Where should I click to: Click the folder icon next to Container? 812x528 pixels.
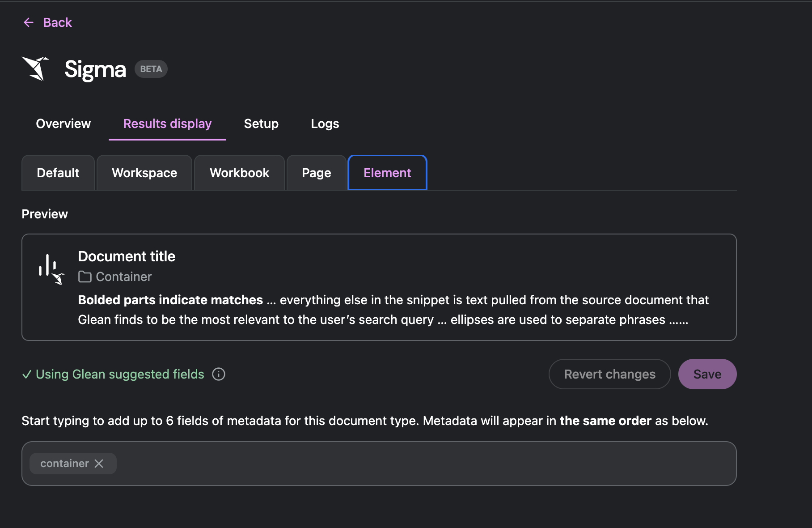click(85, 277)
